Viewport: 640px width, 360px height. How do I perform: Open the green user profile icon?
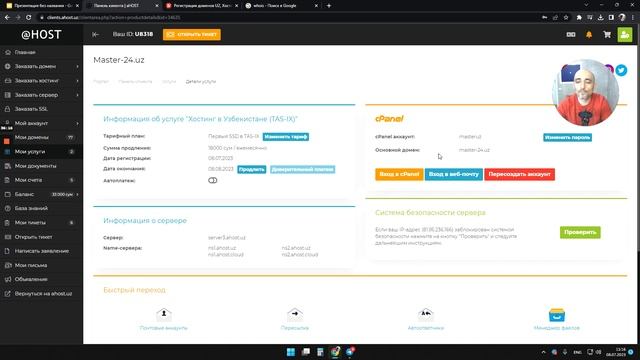point(624,35)
